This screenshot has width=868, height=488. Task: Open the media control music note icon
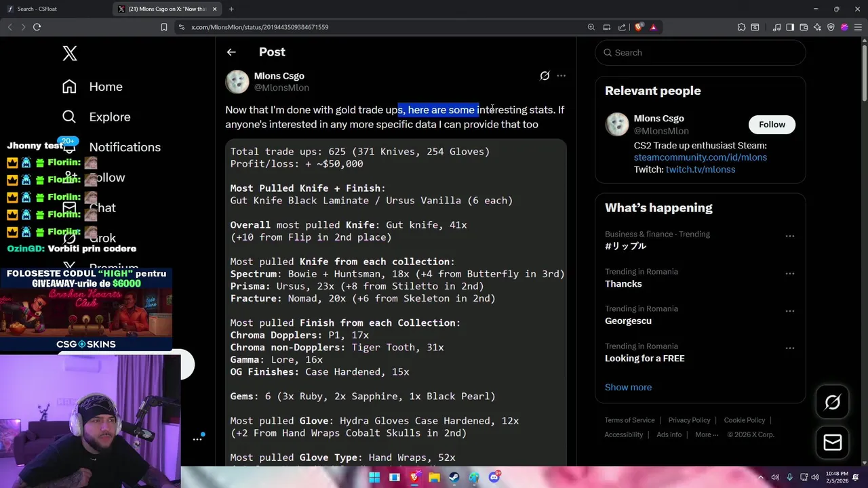(x=776, y=27)
